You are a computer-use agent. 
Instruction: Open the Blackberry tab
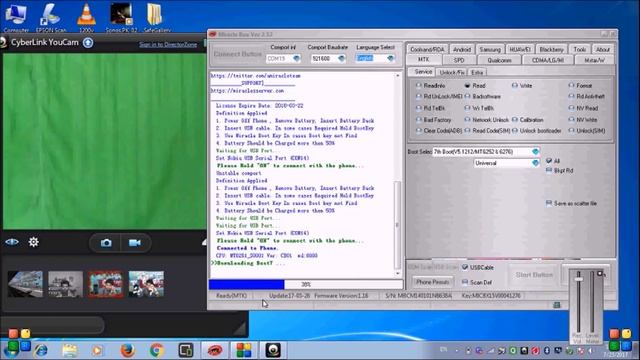(x=551, y=49)
